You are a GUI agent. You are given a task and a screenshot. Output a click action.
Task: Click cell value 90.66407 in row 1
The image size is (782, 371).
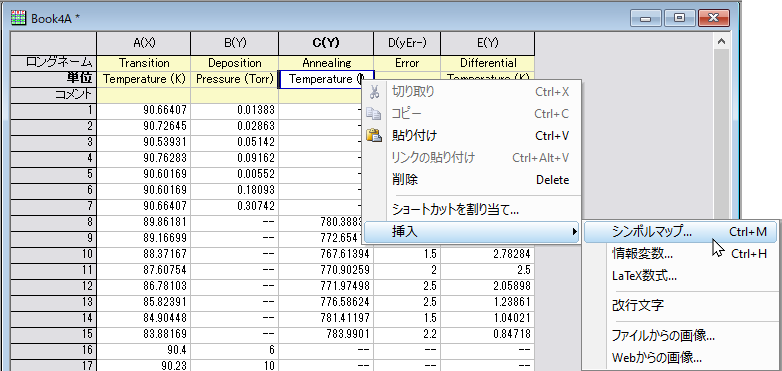[x=144, y=111]
